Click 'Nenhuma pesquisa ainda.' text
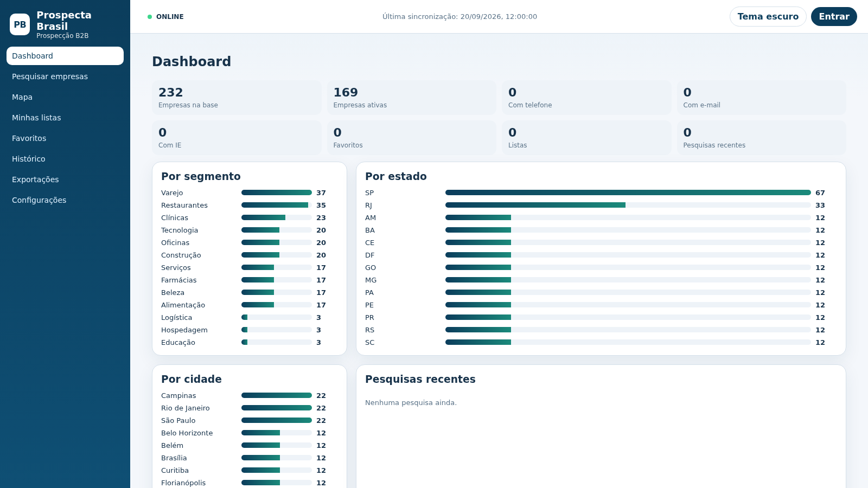 411,402
